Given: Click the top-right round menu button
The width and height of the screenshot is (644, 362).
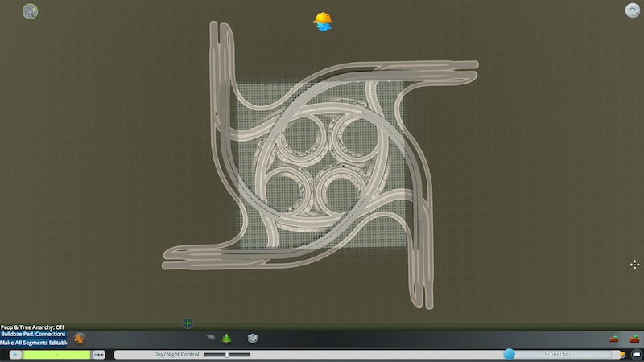Looking at the screenshot, I should pos(632,10).
